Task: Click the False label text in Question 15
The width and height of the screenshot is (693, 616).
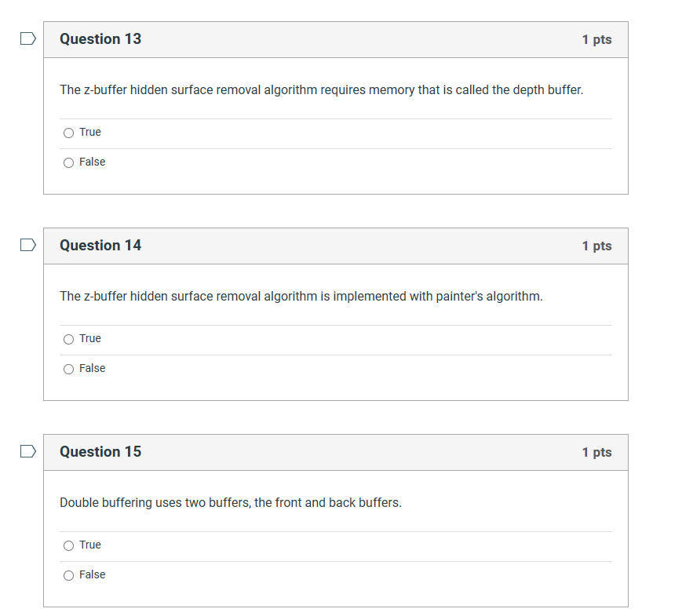Action: coord(92,574)
